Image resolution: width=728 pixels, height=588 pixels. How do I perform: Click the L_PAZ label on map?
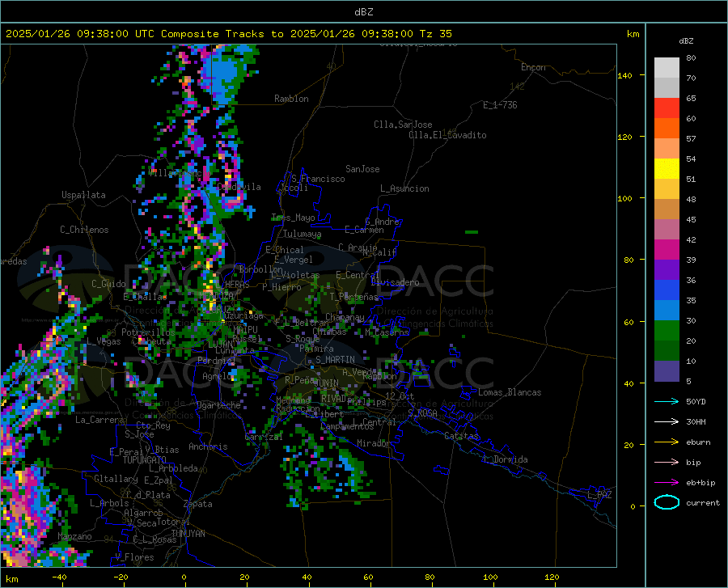tap(599, 495)
